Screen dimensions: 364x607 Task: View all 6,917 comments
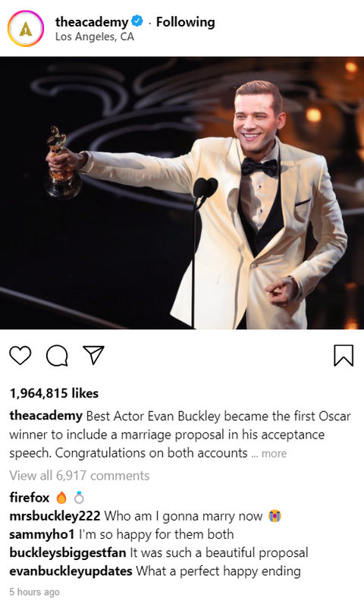80,476
